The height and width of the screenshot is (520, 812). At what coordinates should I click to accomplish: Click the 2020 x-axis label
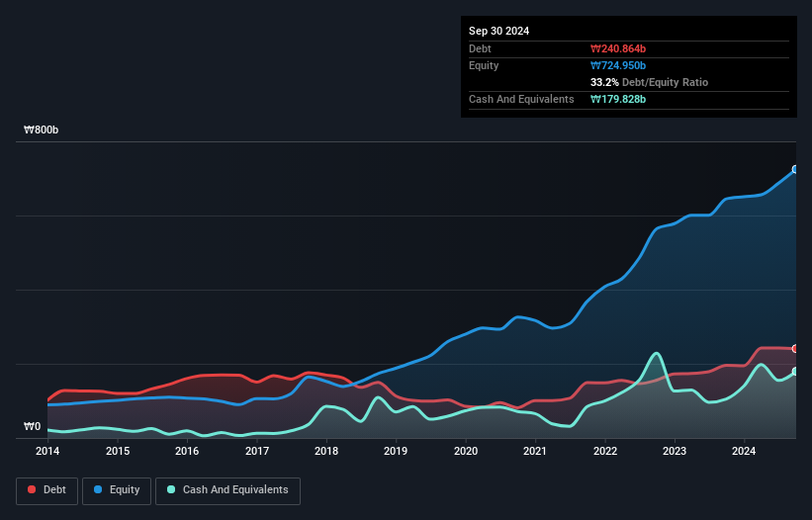click(x=466, y=451)
